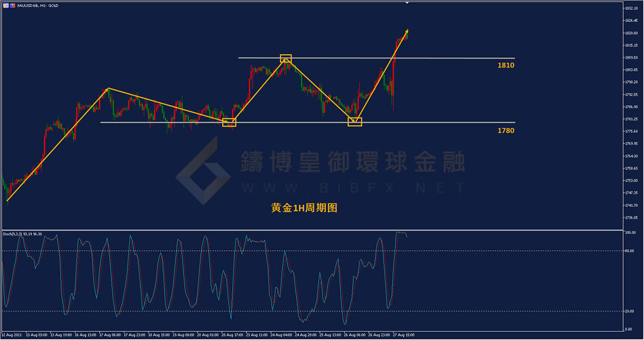The width and height of the screenshot is (644, 340).
Task: Click the 1780 price label text
Action: pyautogui.click(x=505, y=130)
